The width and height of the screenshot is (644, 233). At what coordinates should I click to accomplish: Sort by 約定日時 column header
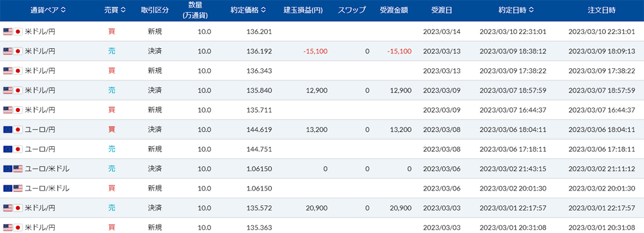click(x=516, y=11)
